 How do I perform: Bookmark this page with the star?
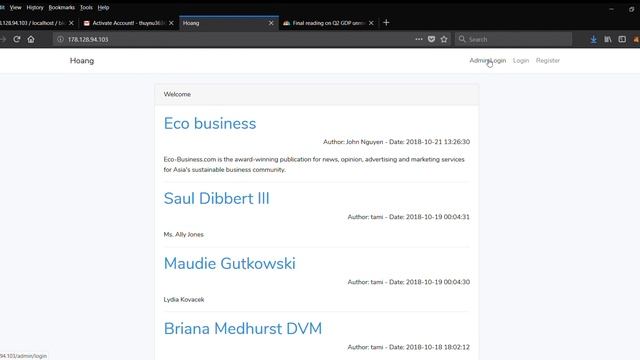[444, 39]
